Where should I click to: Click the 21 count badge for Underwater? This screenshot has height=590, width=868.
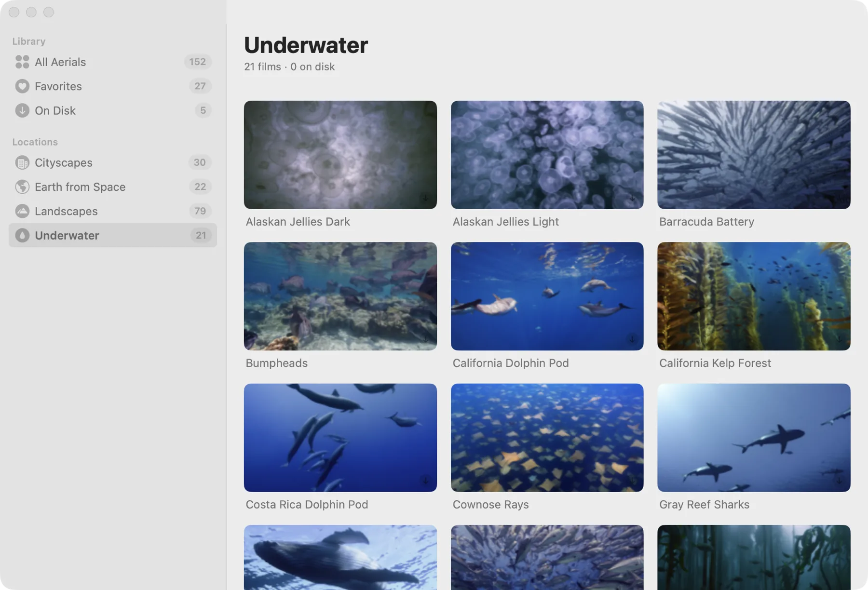(x=201, y=235)
